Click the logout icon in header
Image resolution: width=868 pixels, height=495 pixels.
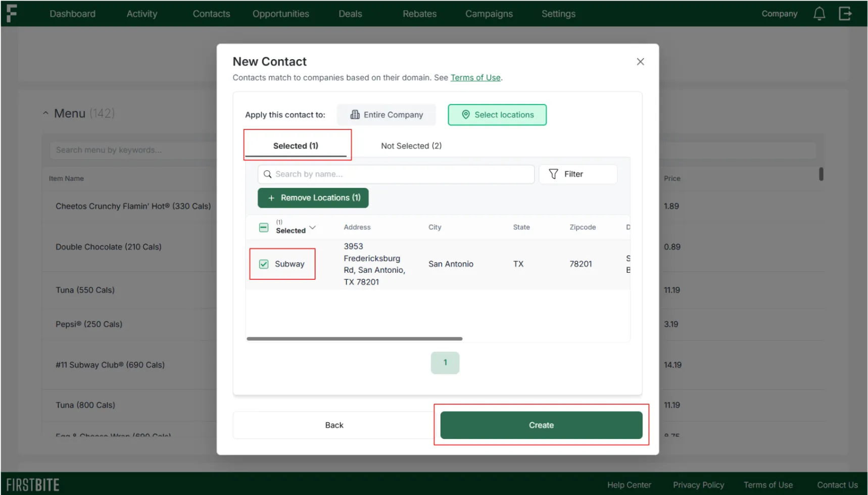tap(845, 14)
